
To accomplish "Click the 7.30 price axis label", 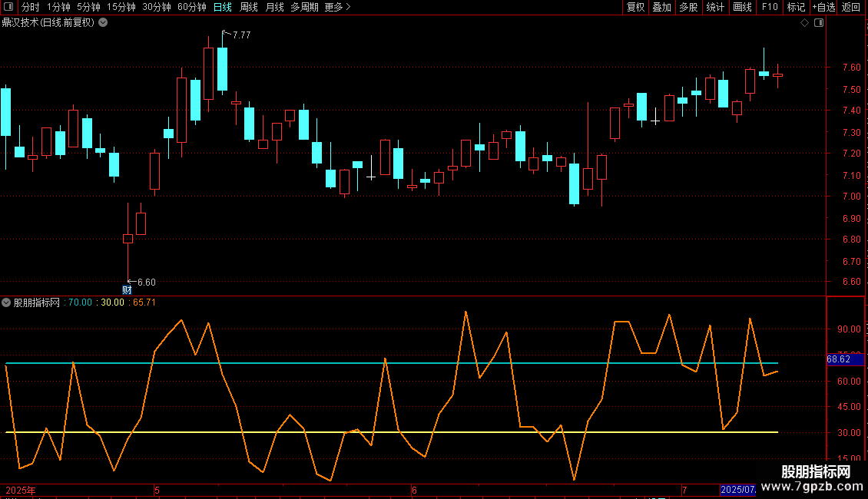I will click(x=851, y=133).
